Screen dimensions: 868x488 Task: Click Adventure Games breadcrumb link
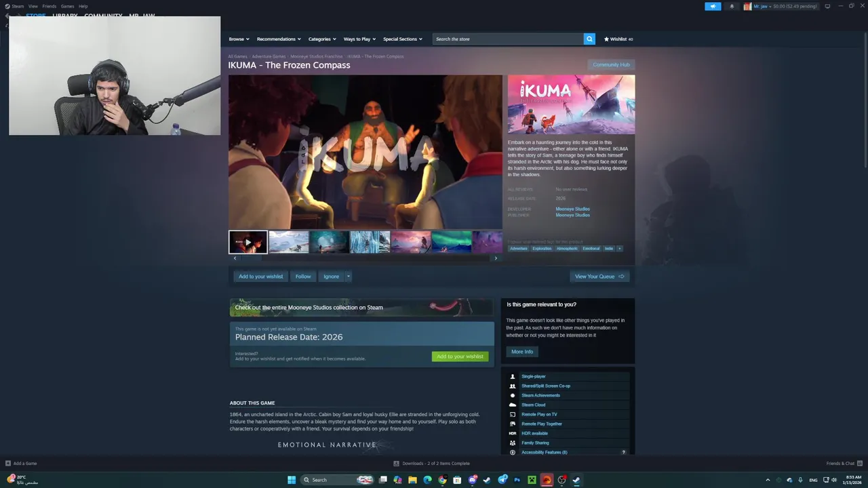(x=269, y=56)
